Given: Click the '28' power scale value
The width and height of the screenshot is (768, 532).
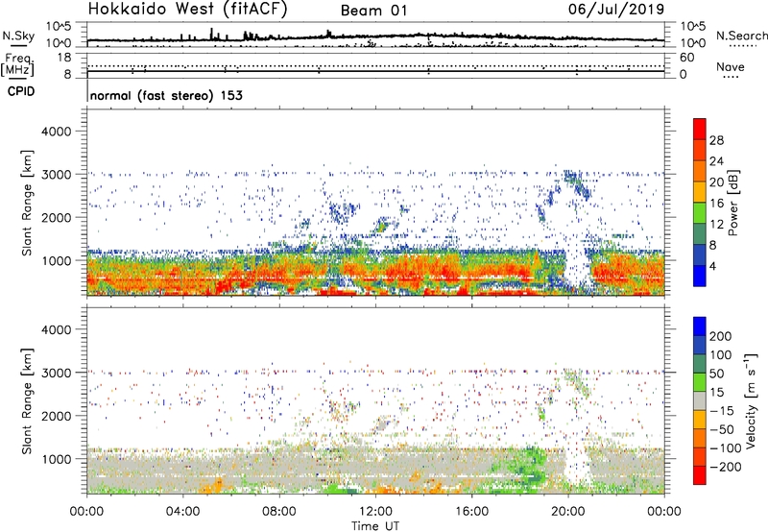Looking at the screenshot, I should click(x=716, y=140).
